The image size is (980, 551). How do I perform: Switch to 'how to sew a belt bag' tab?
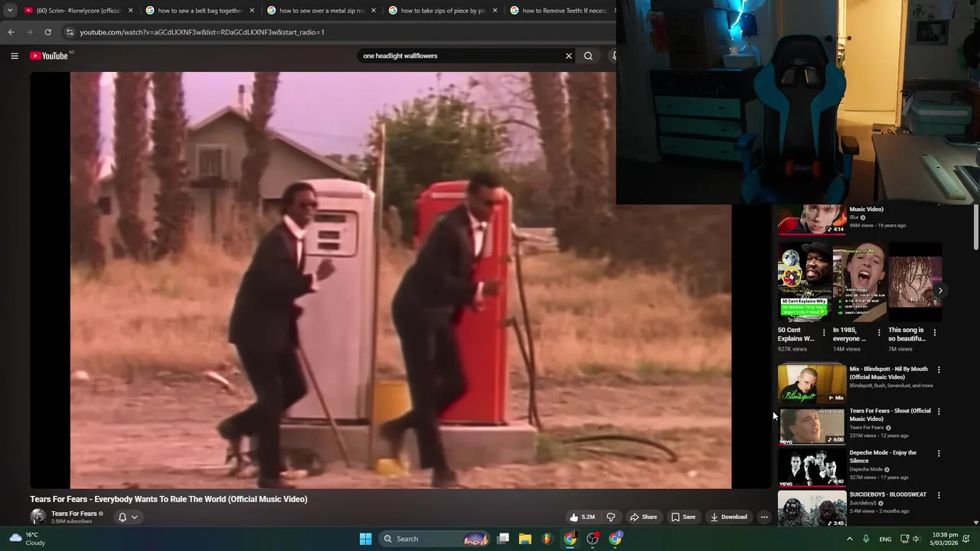(x=198, y=11)
